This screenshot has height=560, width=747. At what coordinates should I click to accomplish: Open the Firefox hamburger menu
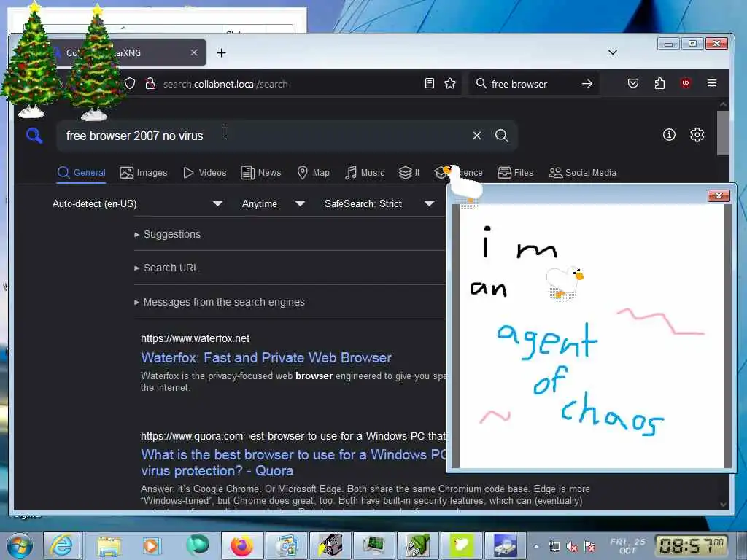click(712, 83)
